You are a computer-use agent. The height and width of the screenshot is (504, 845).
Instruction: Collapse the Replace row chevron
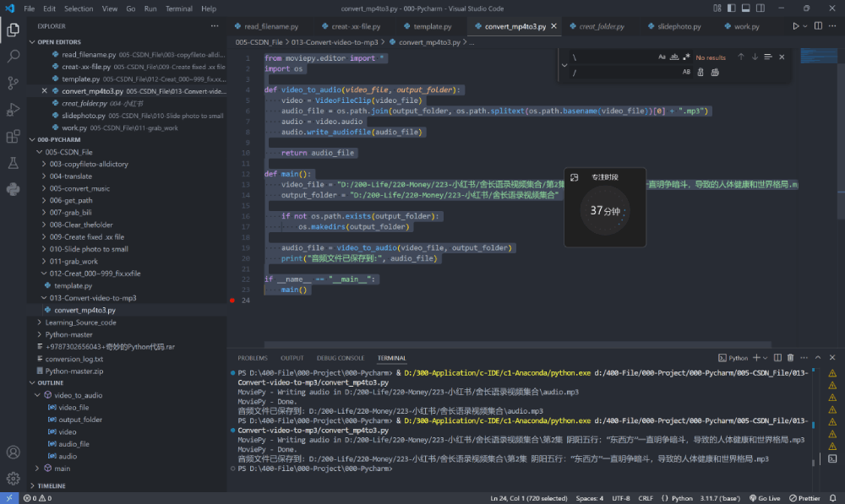564,65
